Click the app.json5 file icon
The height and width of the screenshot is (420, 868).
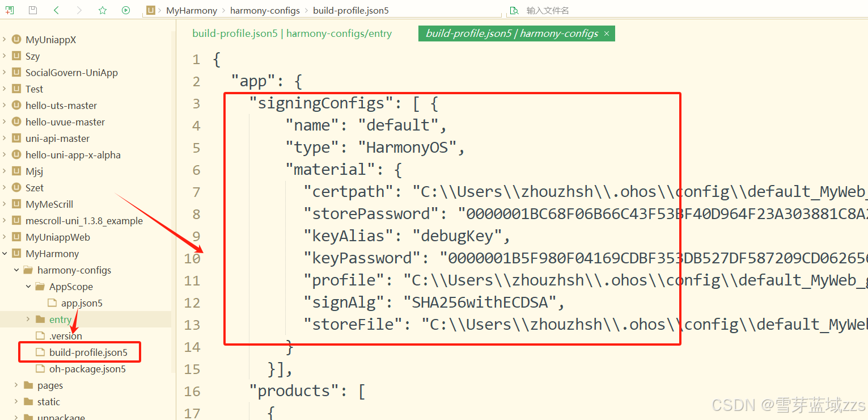click(x=52, y=303)
